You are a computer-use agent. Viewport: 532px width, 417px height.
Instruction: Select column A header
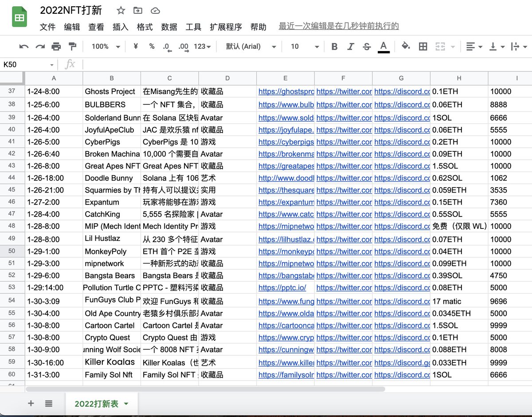click(x=54, y=78)
